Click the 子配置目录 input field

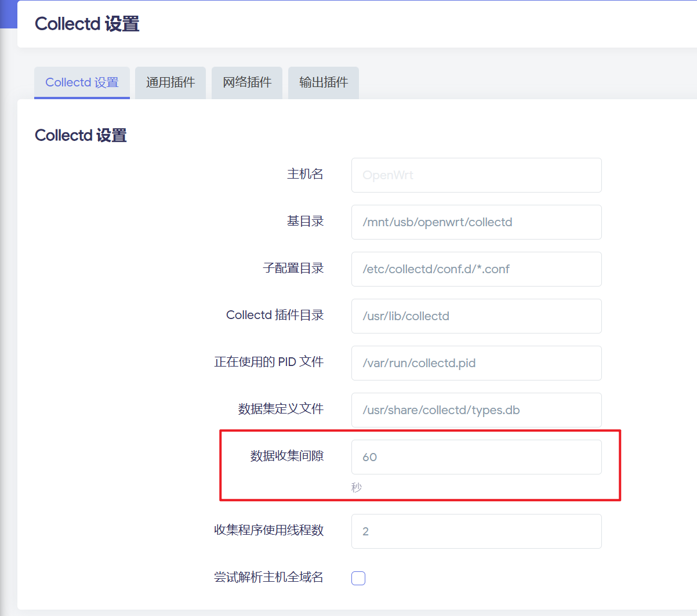coord(477,269)
